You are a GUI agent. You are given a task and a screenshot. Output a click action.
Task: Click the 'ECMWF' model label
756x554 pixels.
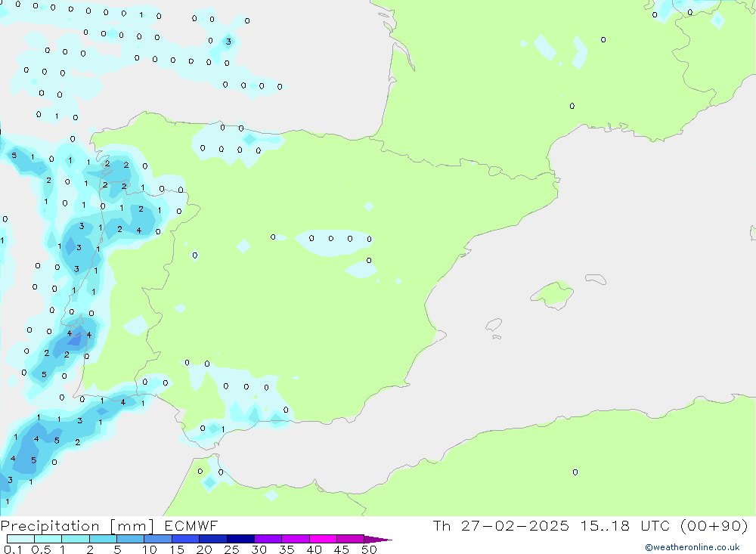pos(191,525)
